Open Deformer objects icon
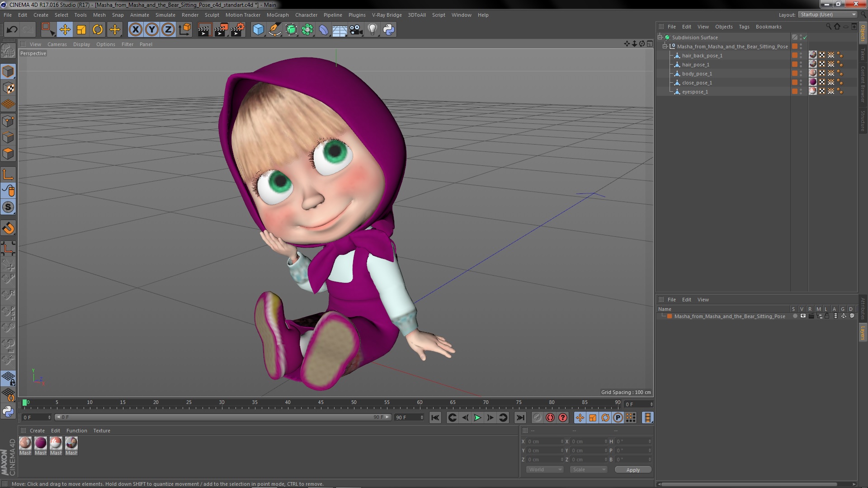The height and width of the screenshot is (488, 868). coord(324,30)
